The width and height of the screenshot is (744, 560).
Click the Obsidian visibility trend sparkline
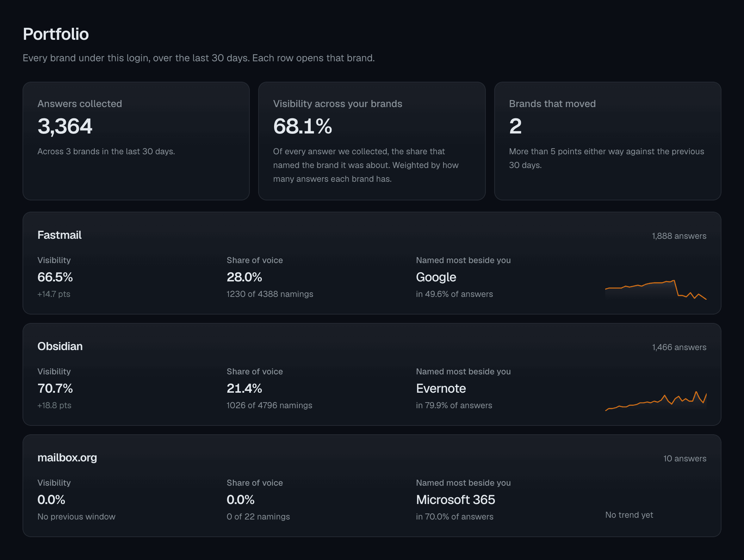click(x=656, y=401)
